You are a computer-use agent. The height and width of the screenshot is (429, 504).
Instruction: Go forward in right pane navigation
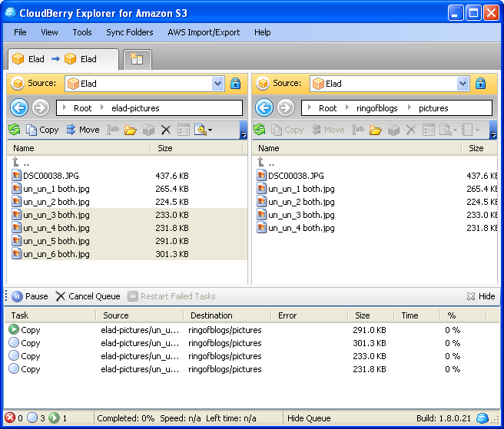[x=286, y=107]
